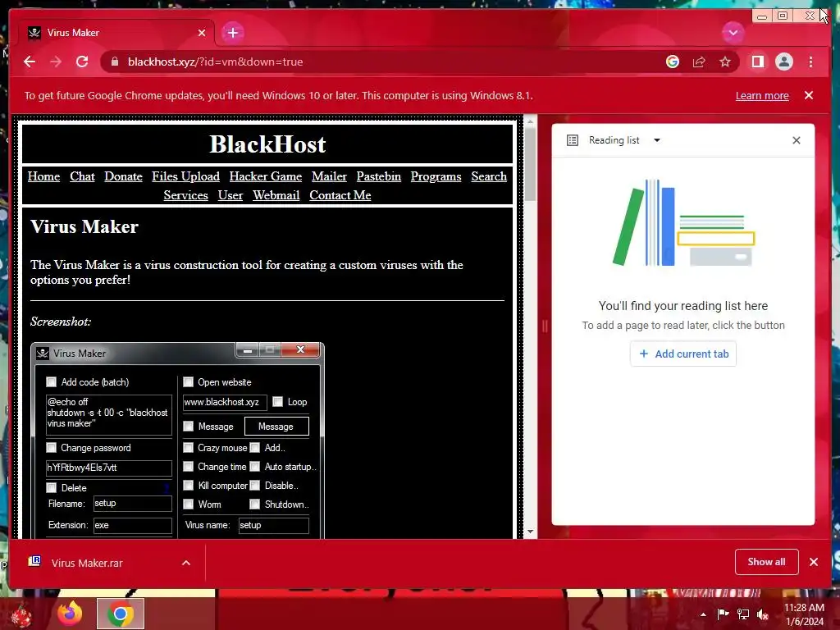Bookmark this page with the star
840x630 pixels.
pos(725,62)
